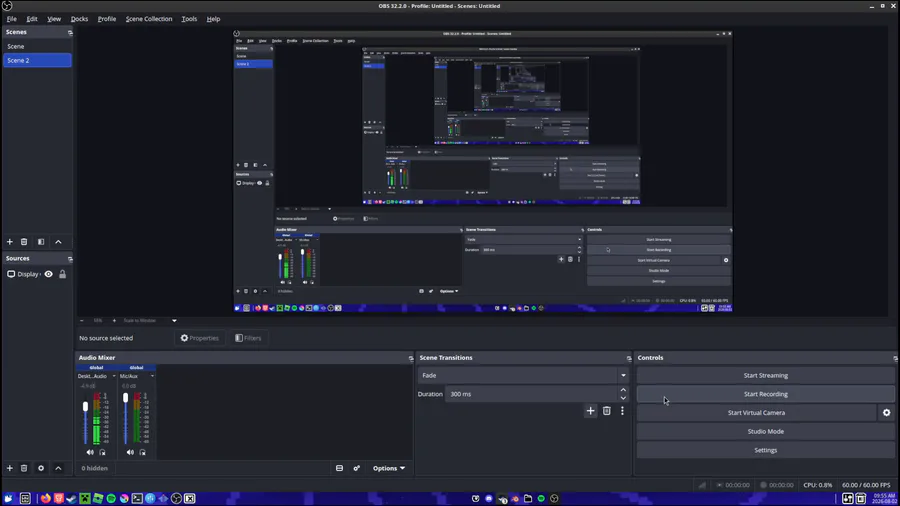This screenshot has height=506, width=900.
Task: Open Advanced Audio Properties gears icon
Action: pos(356,468)
